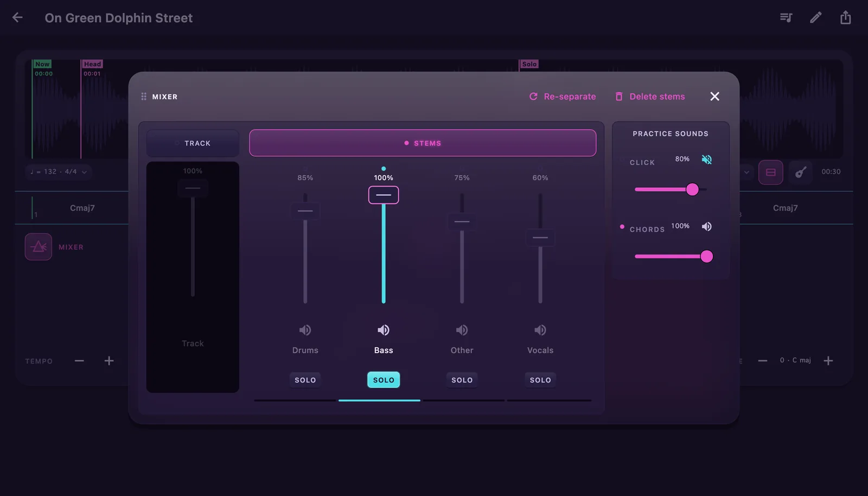
Task: Go back with the arrow icon
Action: coord(17,18)
